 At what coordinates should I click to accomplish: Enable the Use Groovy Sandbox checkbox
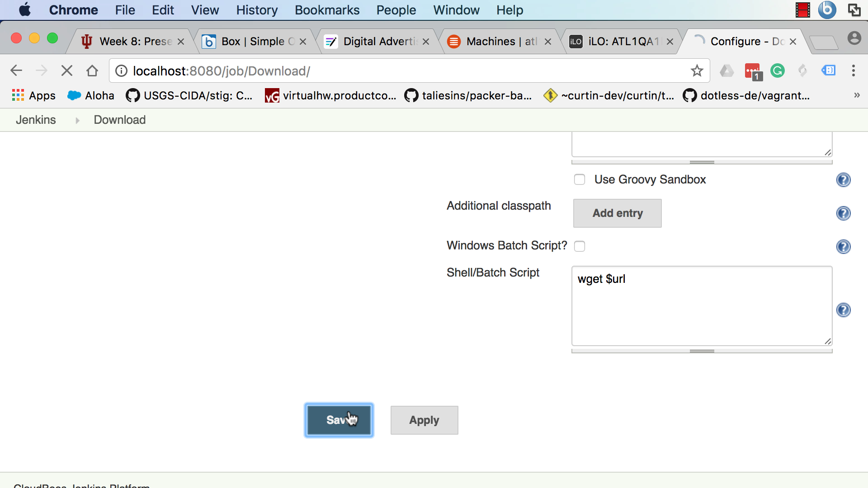click(x=580, y=180)
